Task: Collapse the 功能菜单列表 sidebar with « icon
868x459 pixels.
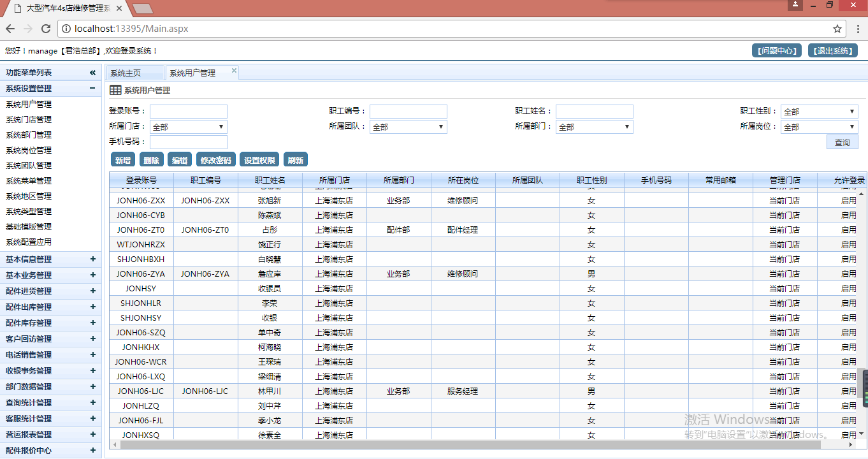Action: [x=93, y=72]
